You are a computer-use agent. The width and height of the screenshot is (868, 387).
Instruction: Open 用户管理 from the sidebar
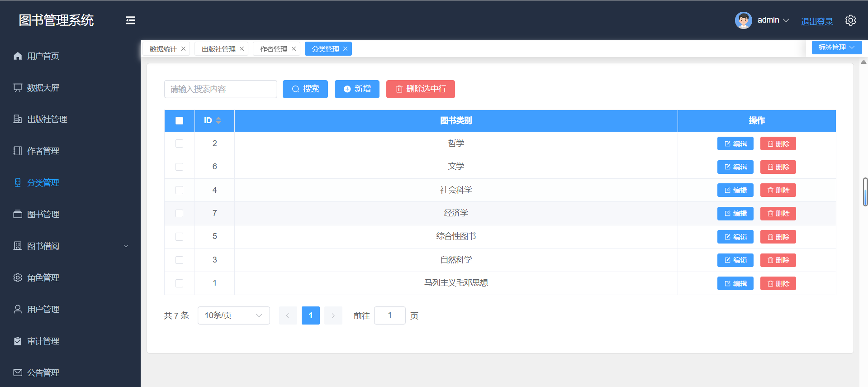[x=70, y=309]
